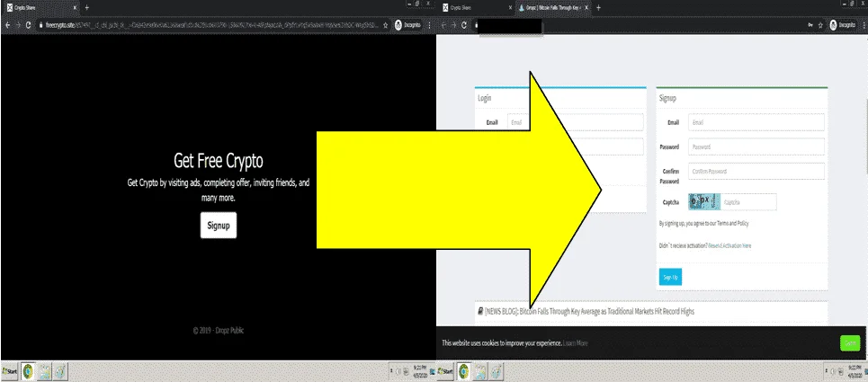Click the white Signup button on Get Free Crypto page
The image size is (868, 382).
tap(218, 225)
